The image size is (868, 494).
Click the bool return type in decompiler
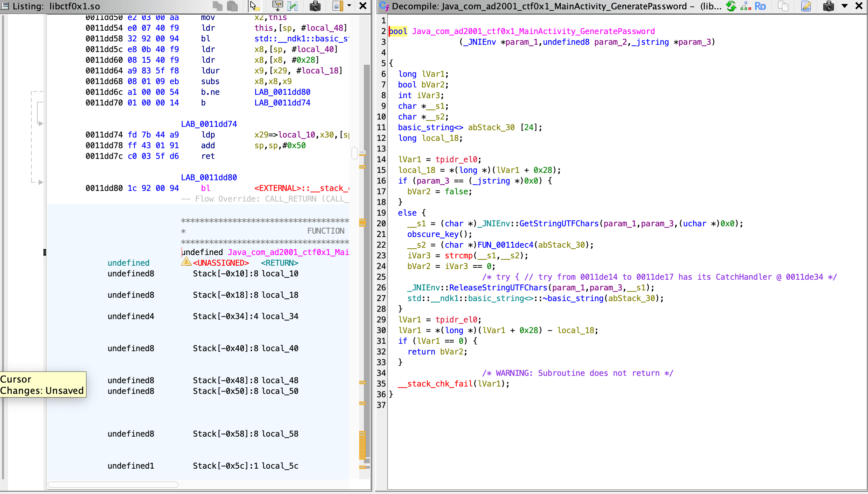398,32
